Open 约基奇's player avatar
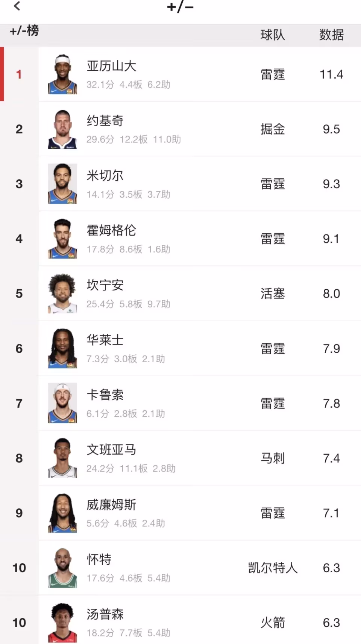 [x=62, y=129]
